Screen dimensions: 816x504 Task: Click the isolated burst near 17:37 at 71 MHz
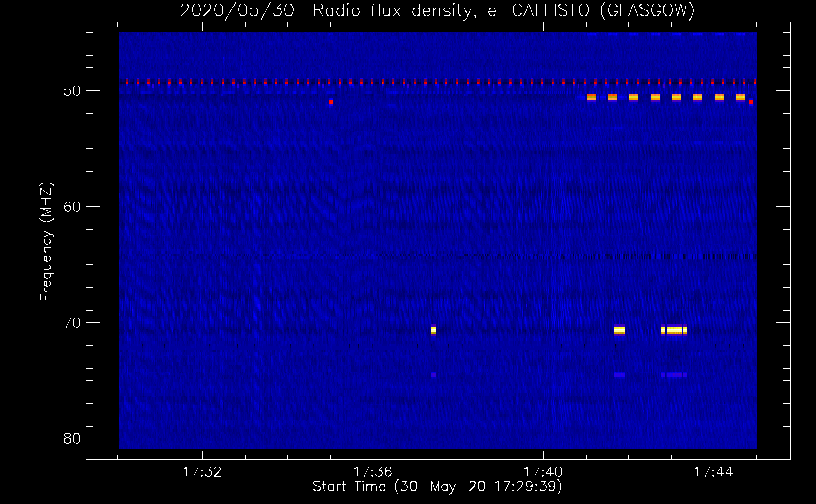pyautogui.click(x=433, y=330)
